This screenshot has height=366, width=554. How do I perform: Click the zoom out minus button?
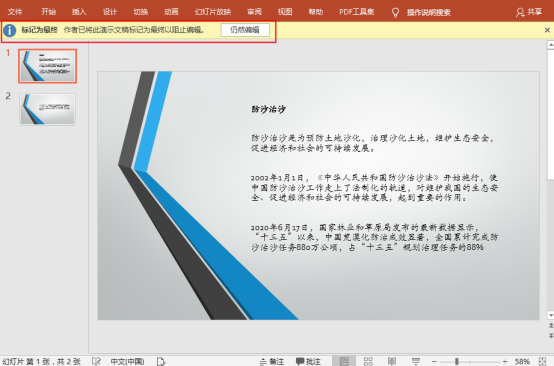pos(434,361)
